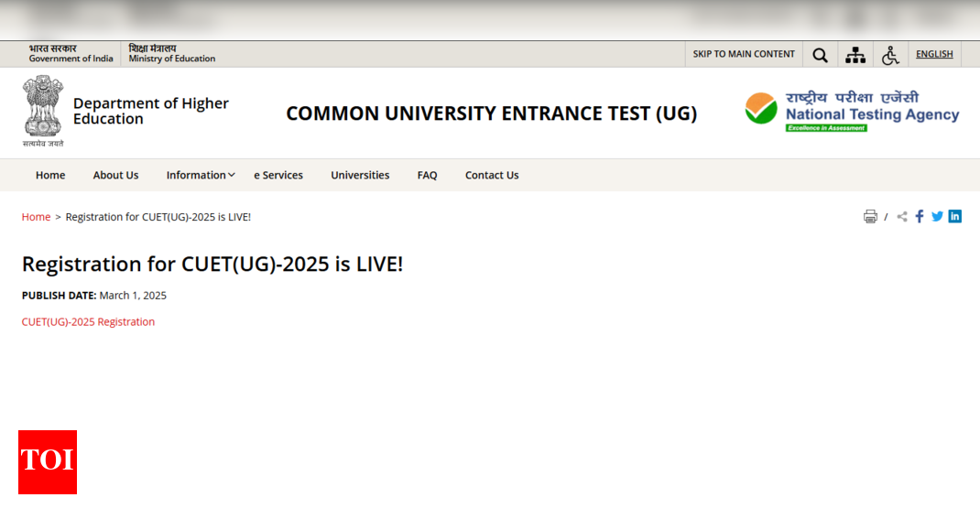Image resolution: width=980 pixels, height=530 pixels.
Task: Open the CUET(UG)-2025 Registration link
Action: click(88, 321)
